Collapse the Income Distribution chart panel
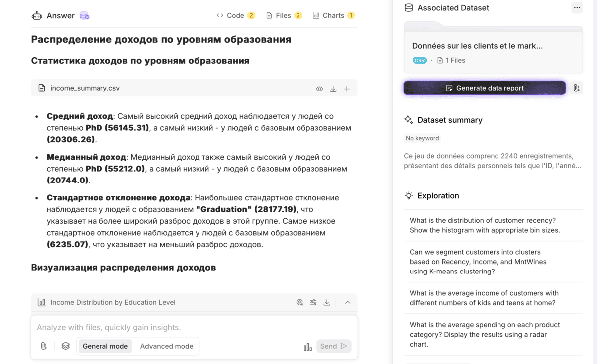 coord(348,302)
